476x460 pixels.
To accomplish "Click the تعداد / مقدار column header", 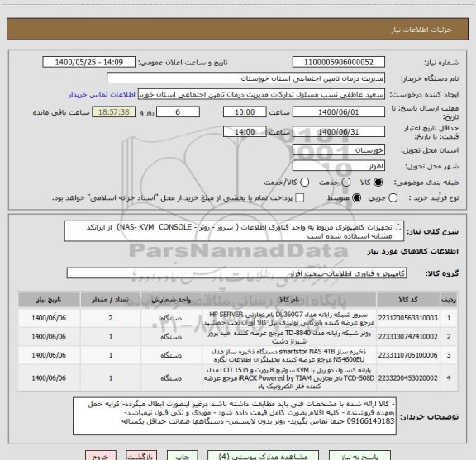I will tap(111, 300).
